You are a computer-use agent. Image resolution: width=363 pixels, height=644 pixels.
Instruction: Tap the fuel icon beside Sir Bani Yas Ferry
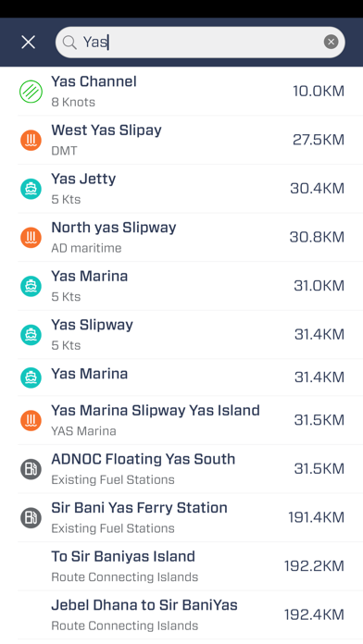[x=31, y=517]
